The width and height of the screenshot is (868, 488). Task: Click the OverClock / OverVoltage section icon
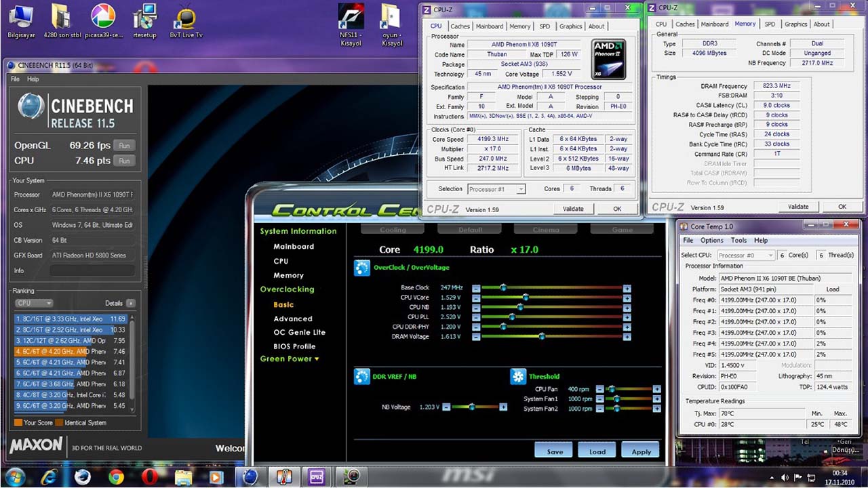click(x=361, y=268)
